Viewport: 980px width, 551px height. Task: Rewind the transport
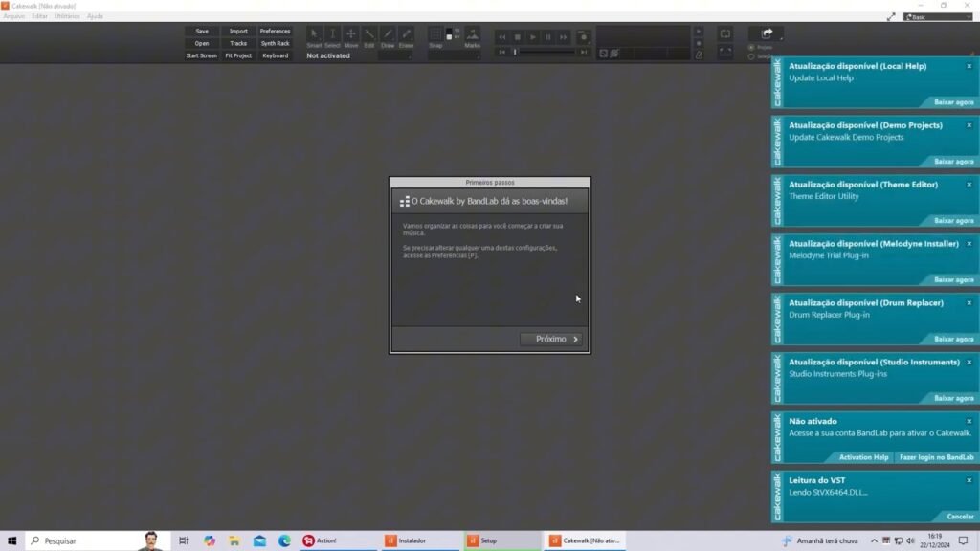[x=501, y=37]
